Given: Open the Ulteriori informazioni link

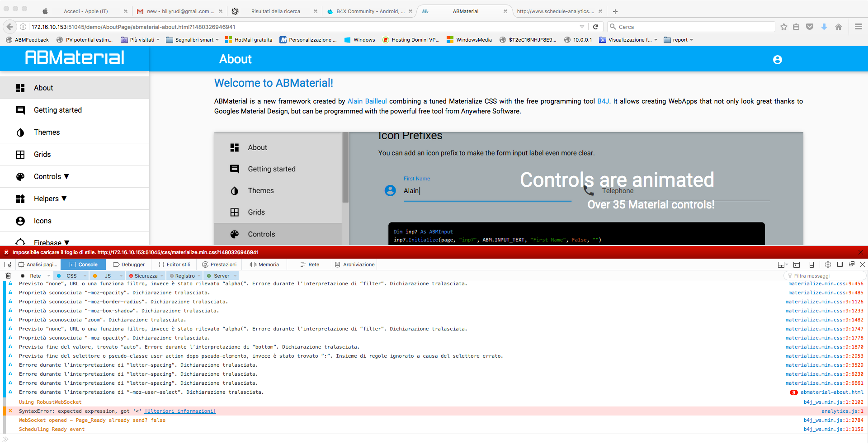Looking at the screenshot, I should pyautogui.click(x=180, y=411).
